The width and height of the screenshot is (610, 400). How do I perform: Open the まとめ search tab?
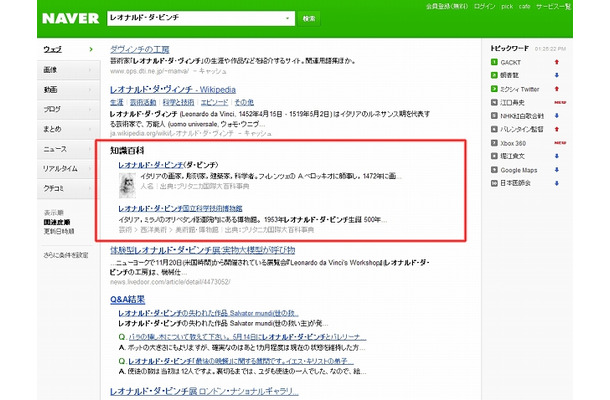(68, 129)
